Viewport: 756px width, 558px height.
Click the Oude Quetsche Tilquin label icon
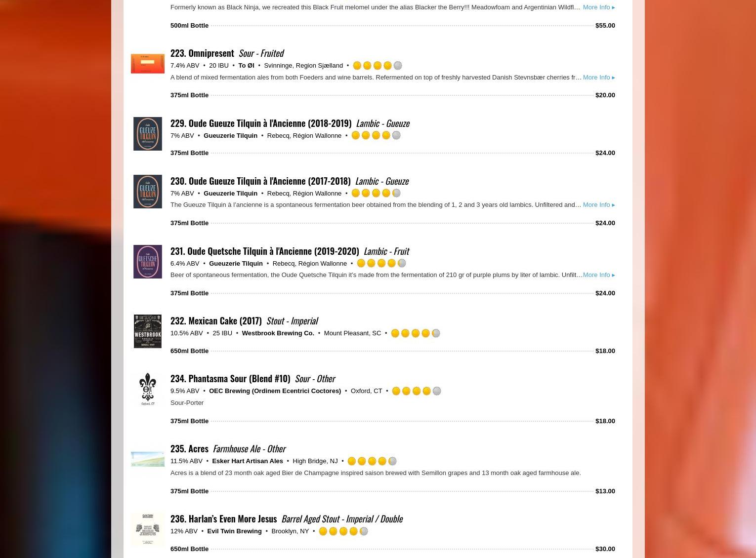tap(147, 262)
